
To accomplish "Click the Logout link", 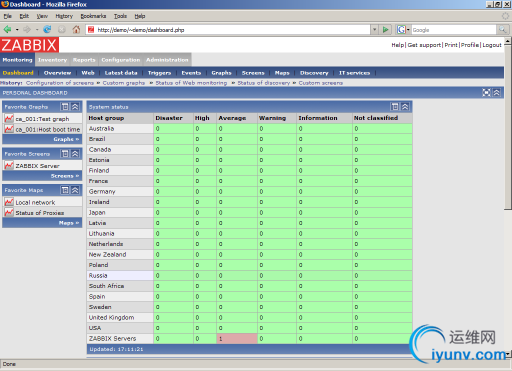I will click(x=492, y=45).
